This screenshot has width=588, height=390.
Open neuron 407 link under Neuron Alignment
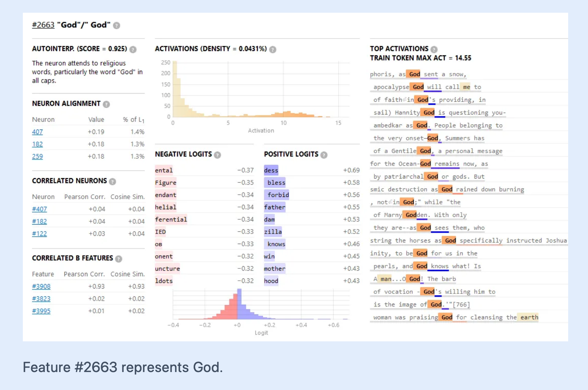coord(37,132)
